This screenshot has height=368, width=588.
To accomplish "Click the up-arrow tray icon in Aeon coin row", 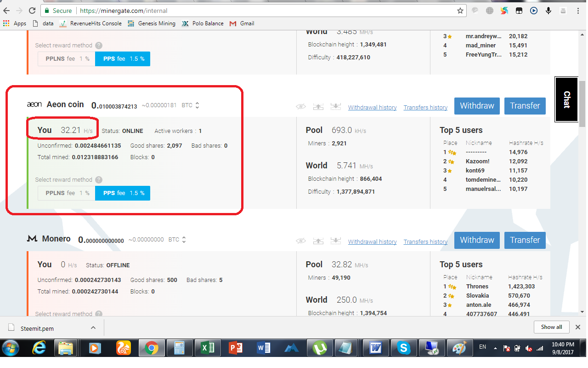I will [318, 107].
